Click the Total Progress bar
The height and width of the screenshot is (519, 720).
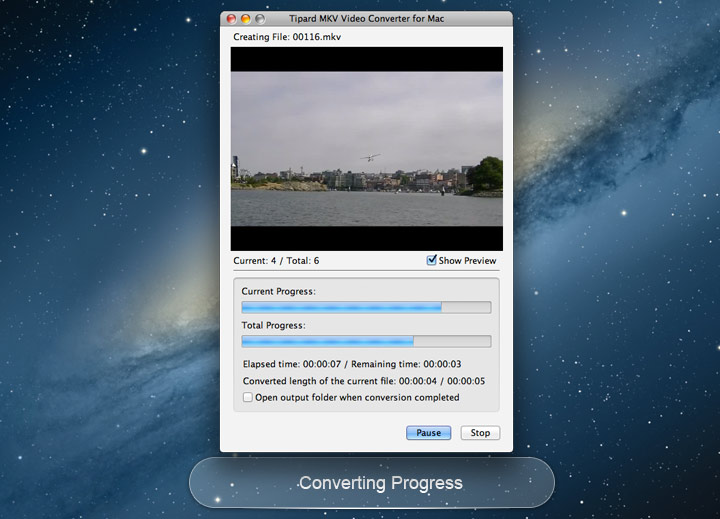[x=366, y=341]
